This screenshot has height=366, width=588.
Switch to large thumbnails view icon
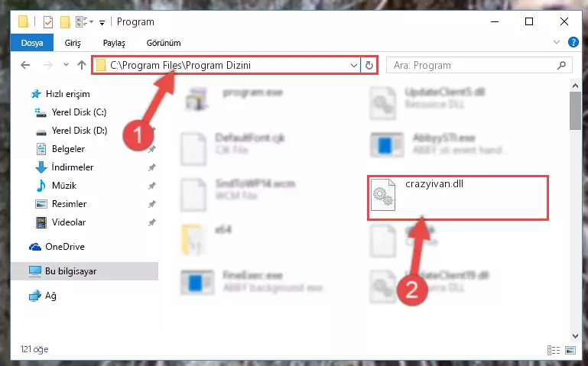pos(570,350)
